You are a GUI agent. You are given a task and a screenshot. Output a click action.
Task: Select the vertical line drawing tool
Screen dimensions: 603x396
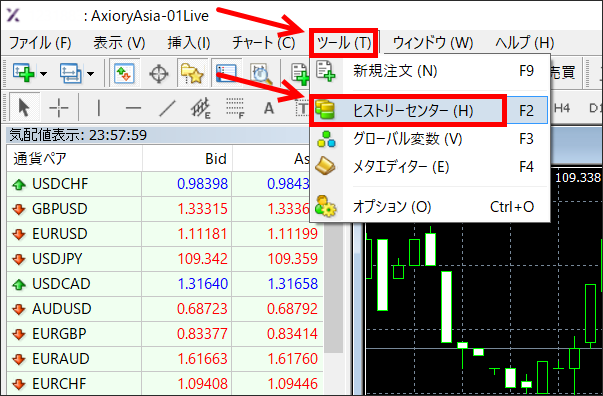[99, 108]
